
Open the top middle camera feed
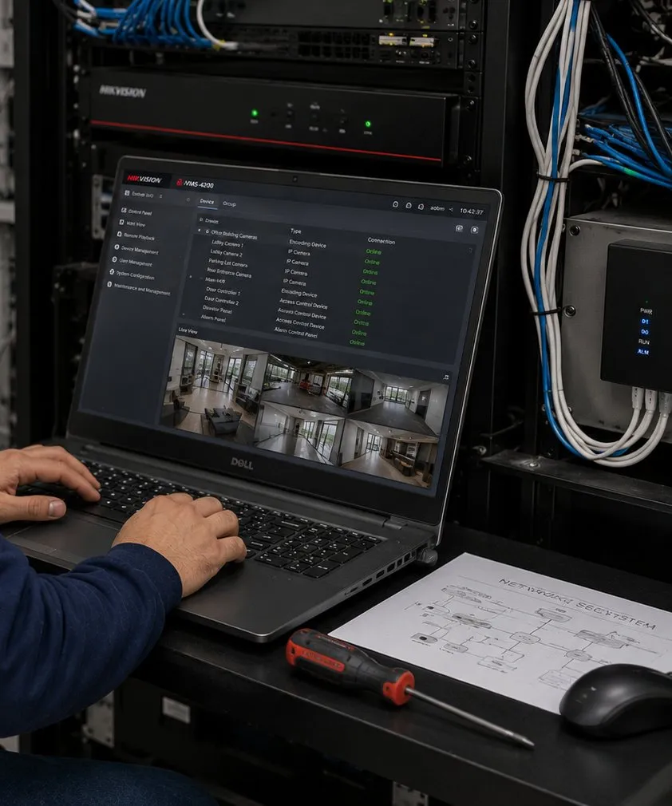[x=306, y=385]
